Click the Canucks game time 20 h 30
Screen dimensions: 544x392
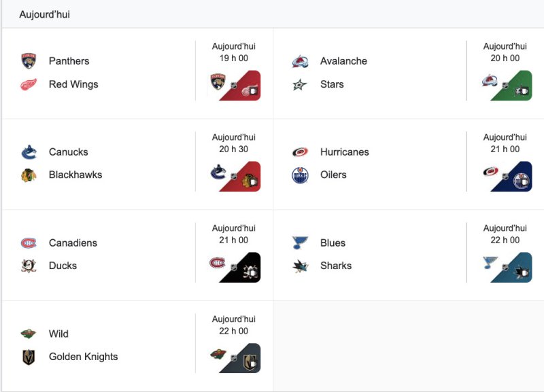[x=233, y=149]
